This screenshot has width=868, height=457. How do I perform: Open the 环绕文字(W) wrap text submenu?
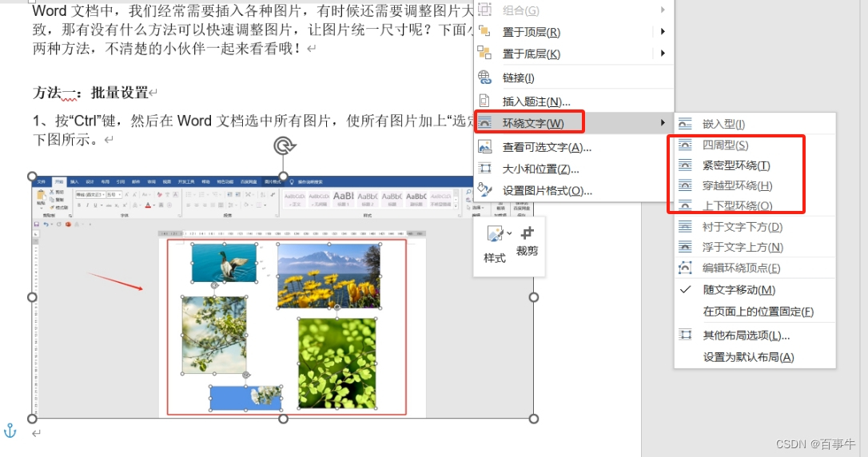tap(574, 123)
